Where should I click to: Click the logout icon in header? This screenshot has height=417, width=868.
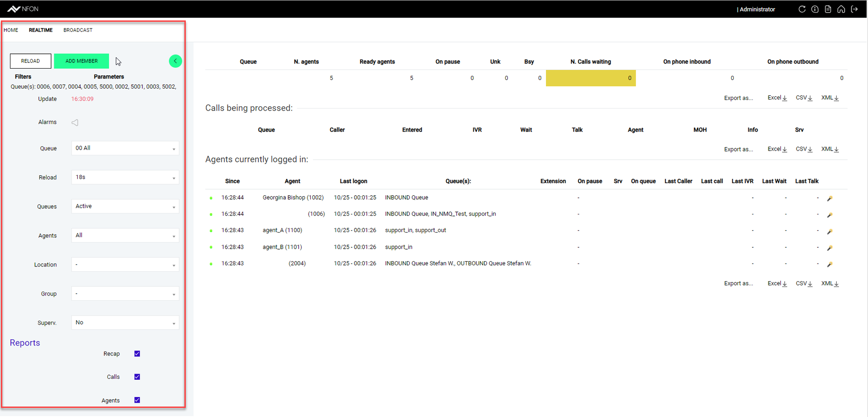tap(855, 9)
